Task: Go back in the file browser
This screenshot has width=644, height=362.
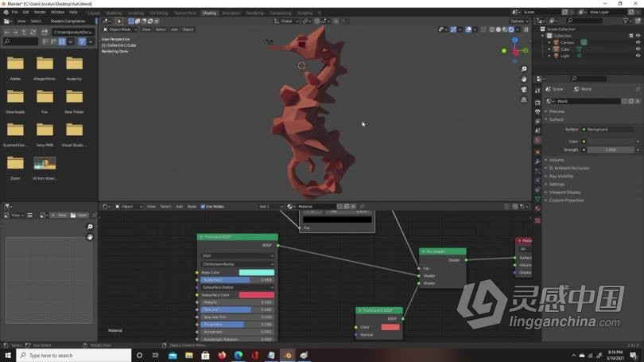Action: (x=7, y=32)
